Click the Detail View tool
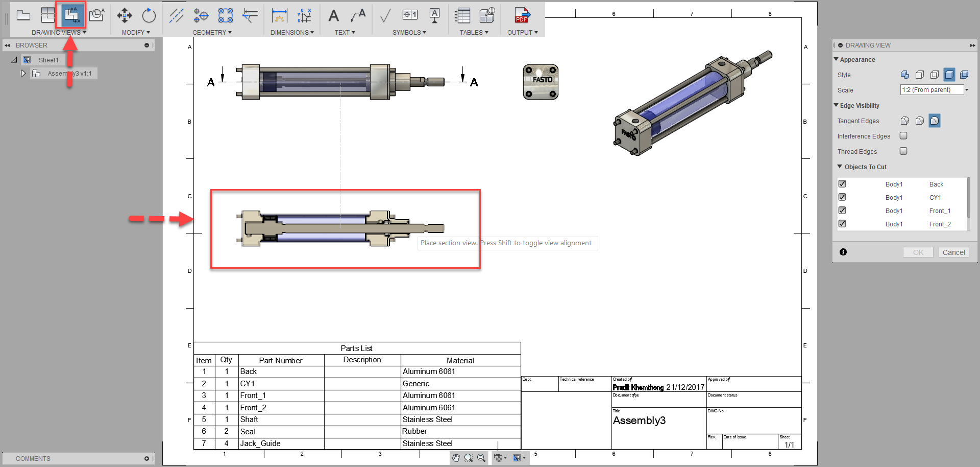This screenshot has height=467, width=980. pos(97,15)
